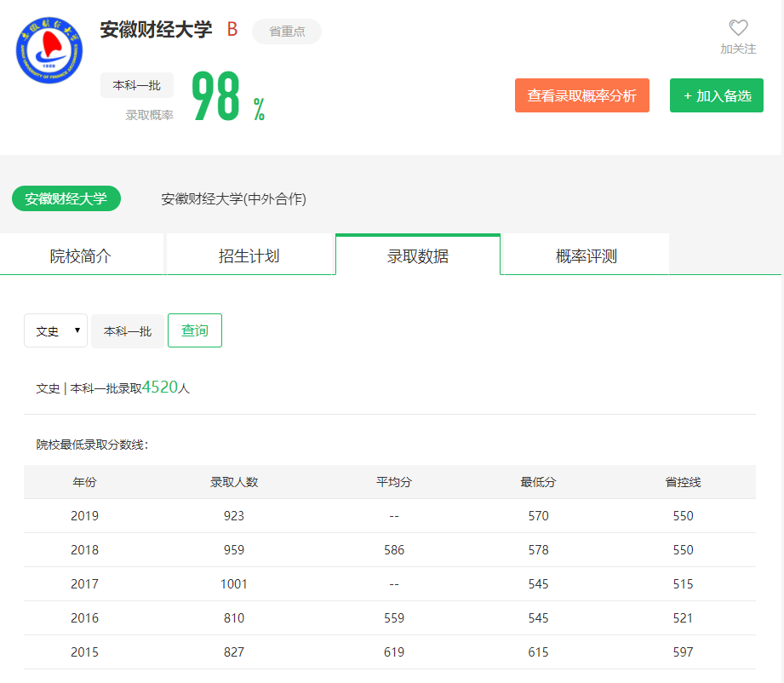Click 559 average score for 2016

[394, 618]
